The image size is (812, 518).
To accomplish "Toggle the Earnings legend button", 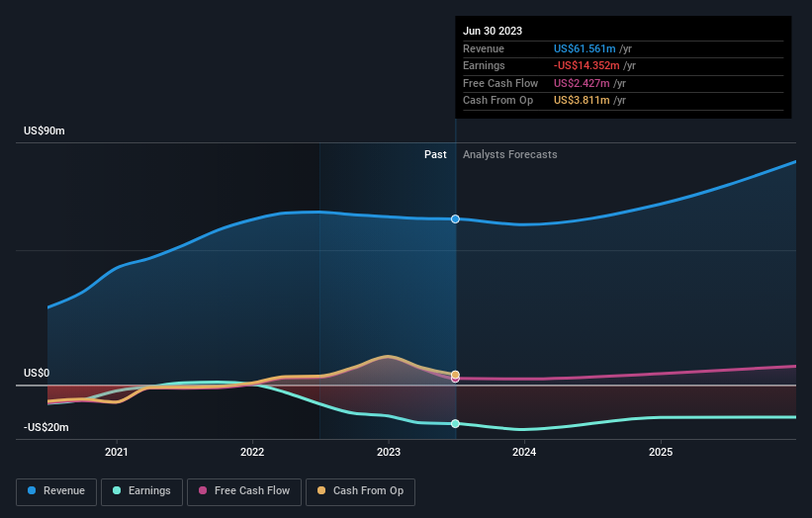I will (x=141, y=491).
